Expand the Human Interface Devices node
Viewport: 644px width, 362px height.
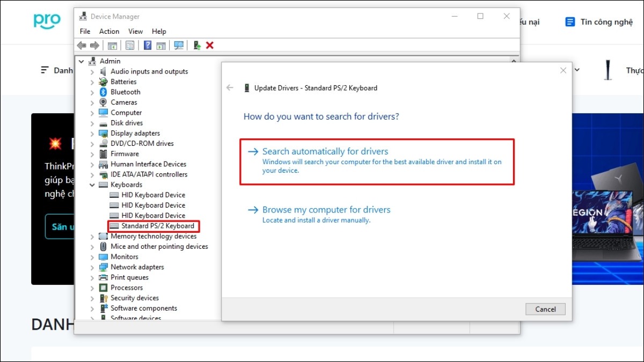click(x=92, y=165)
